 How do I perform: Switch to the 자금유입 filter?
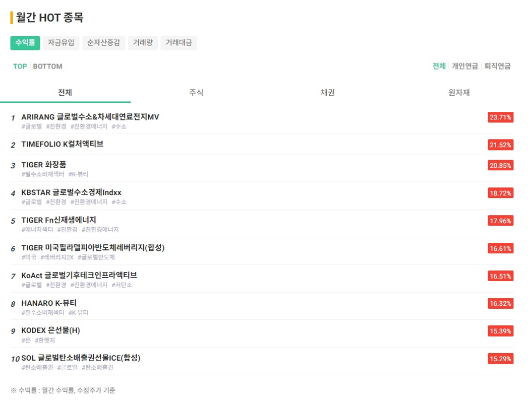[61, 43]
